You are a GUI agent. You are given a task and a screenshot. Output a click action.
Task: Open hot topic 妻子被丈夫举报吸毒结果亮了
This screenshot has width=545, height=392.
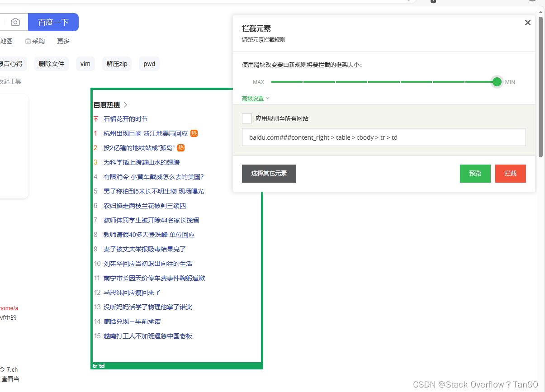pyautogui.click(x=145, y=249)
